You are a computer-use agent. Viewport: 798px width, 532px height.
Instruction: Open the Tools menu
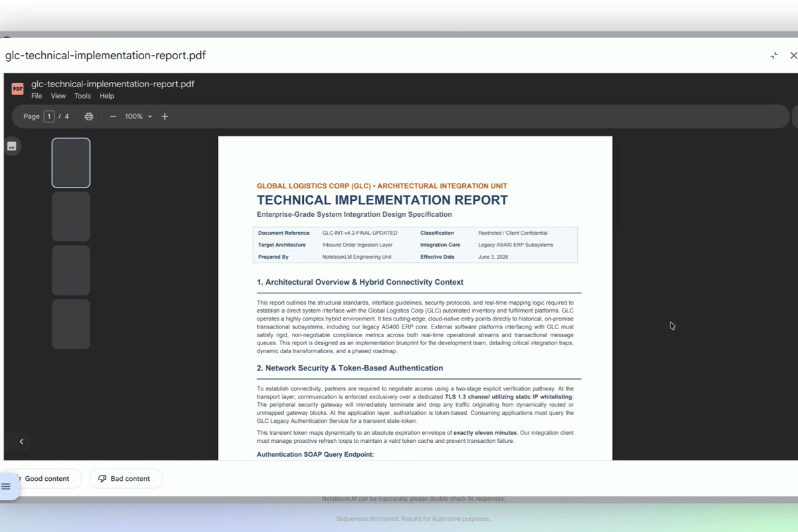82,96
